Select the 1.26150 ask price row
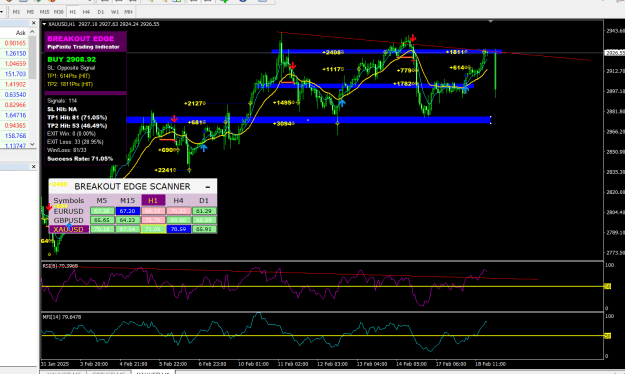The width and height of the screenshot is (625, 374). point(15,53)
